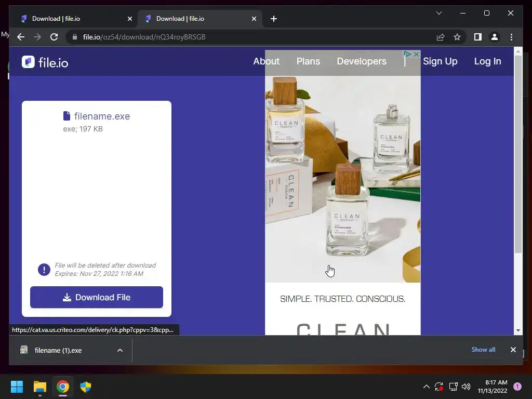Screen dimensions: 532x399
Task: Open File Explorer from the taskbar
Action: [x=40, y=387]
